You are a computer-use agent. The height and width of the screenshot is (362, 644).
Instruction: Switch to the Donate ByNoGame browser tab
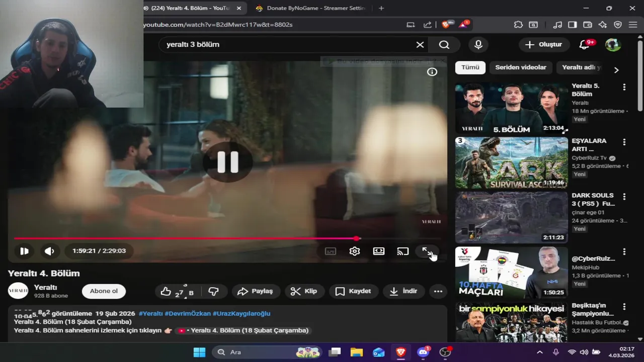[309, 8]
